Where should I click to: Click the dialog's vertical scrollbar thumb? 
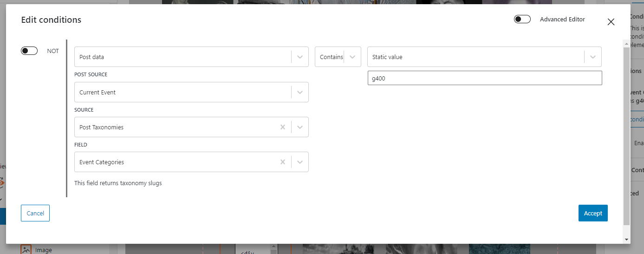click(x=627, y=136)
